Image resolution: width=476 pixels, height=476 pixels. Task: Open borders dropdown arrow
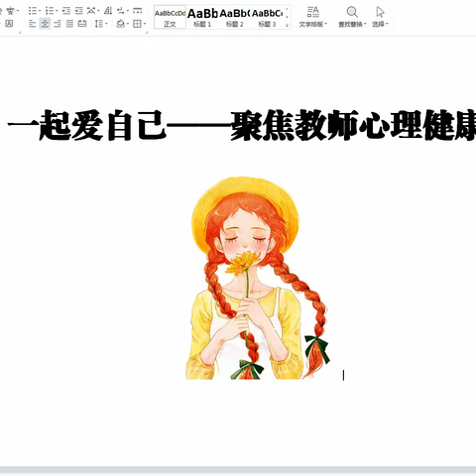pos(145,24)
